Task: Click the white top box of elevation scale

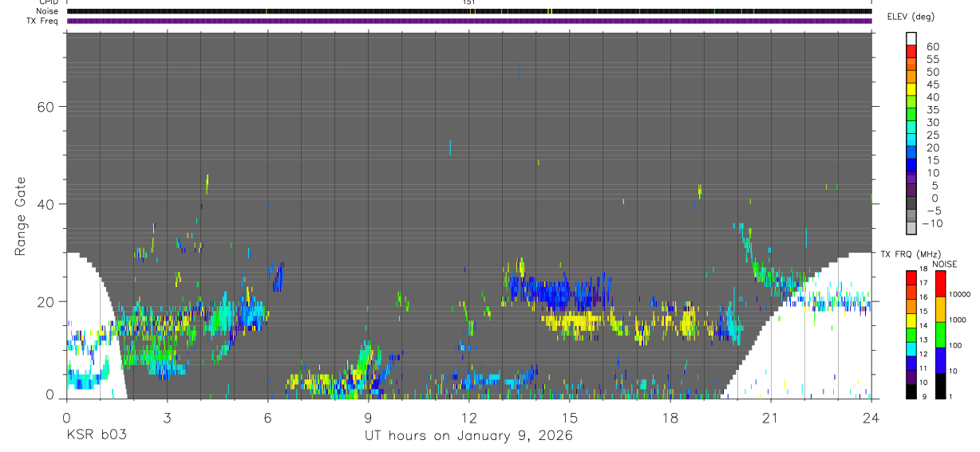Action: [x=911, y=37]
